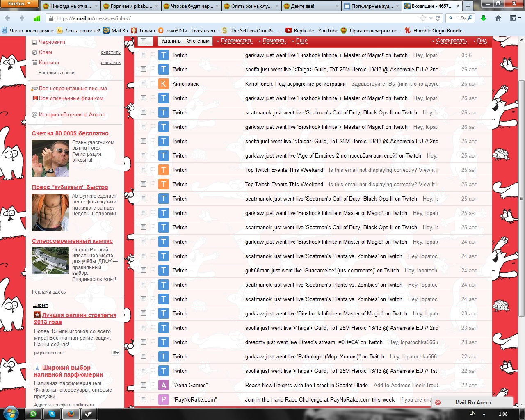Open Mail.Ru Agent taskbar icon
Screen dimensions: 525x420
[x=33, y=414]
